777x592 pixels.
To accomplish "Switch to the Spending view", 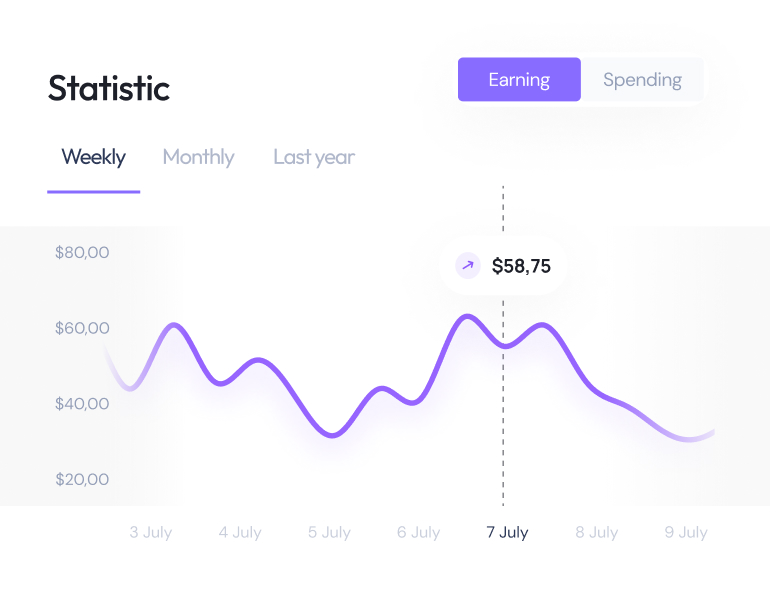I will [x=642, y=80].
